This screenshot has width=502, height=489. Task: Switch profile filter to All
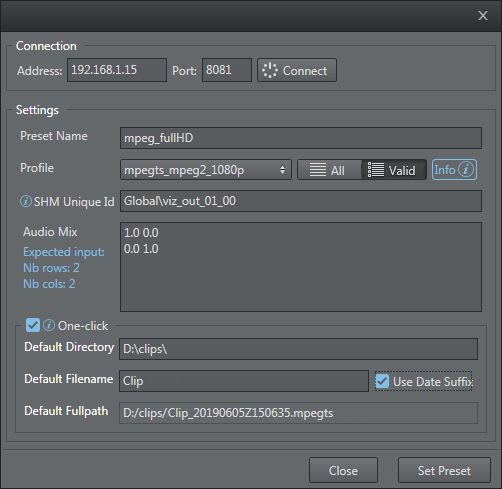point(329,170)
